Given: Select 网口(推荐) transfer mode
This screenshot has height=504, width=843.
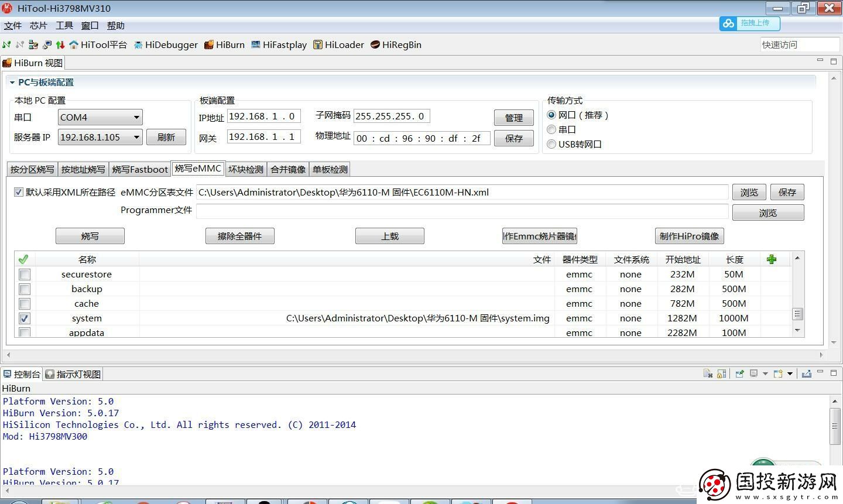Looking at the screenshot, I should tap(551, 115).
